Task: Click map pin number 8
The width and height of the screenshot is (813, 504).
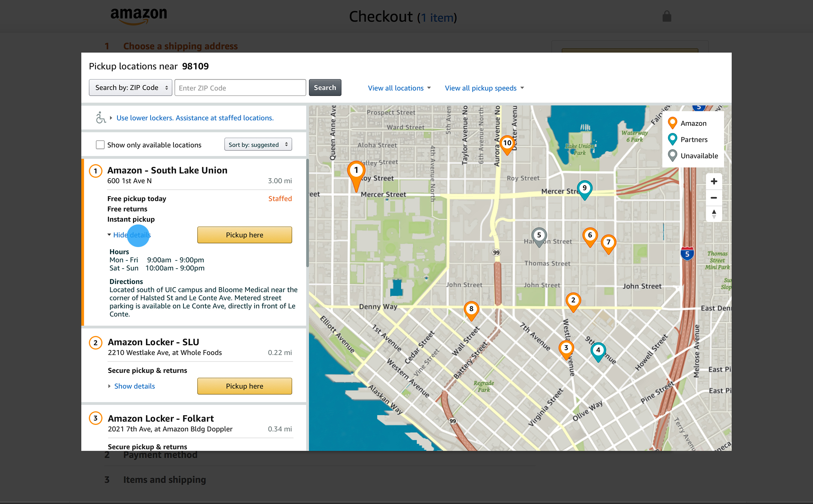Action: (x=471, y=309)
